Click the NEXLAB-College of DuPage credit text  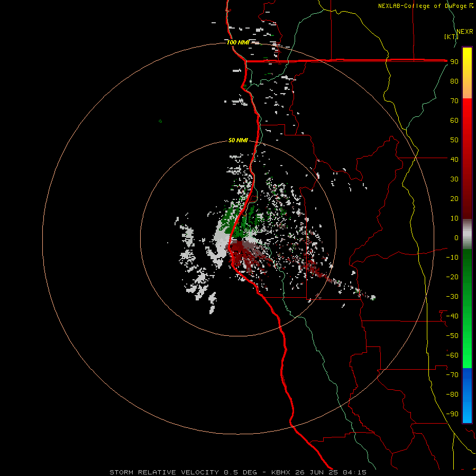click(425, 6)
